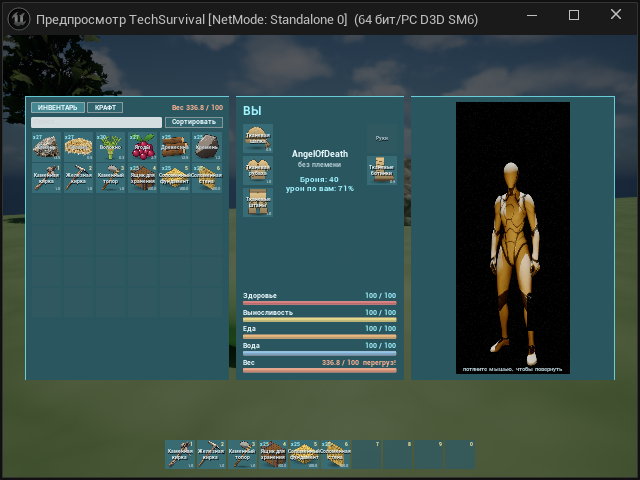The width and height of the screenshot is (640, 480).
Task: Click the Unreal Engine logo in title bar
Action: click(x=19, y=19)
